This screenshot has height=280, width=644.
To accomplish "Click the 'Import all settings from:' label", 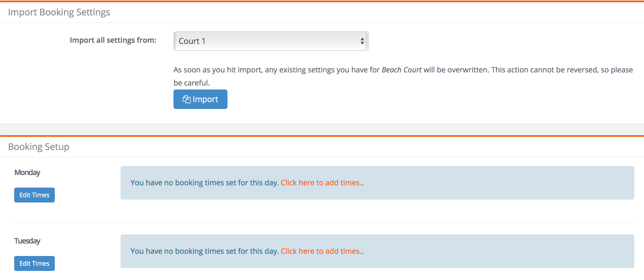I will pos(113,40).
